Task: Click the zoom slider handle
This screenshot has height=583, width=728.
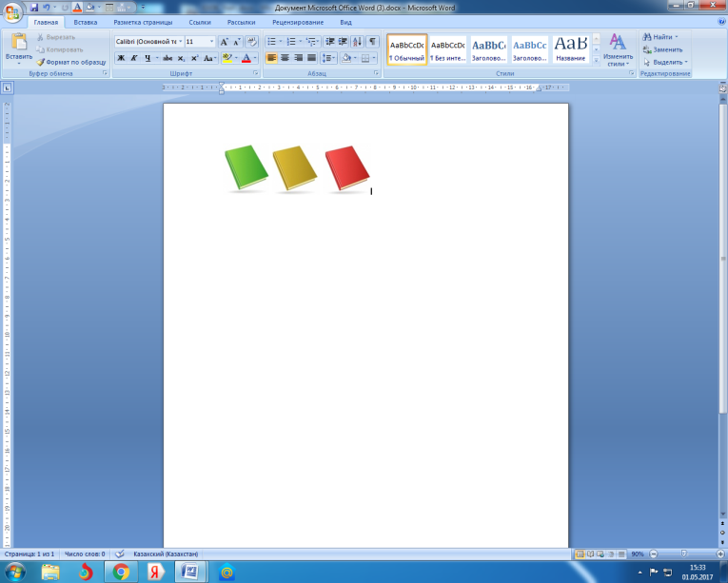Action: pos(683,554)
